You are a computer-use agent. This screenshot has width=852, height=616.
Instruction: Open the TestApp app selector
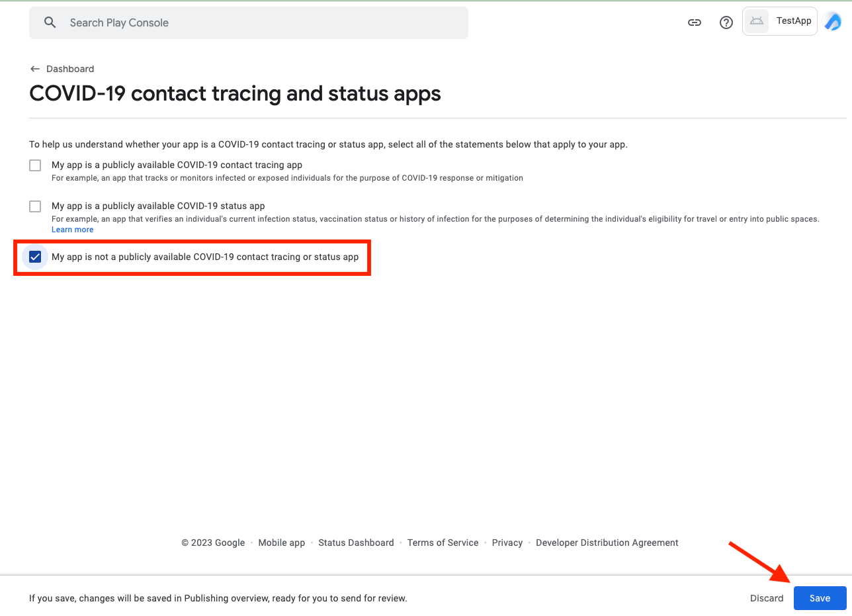(x=780, y=21)
